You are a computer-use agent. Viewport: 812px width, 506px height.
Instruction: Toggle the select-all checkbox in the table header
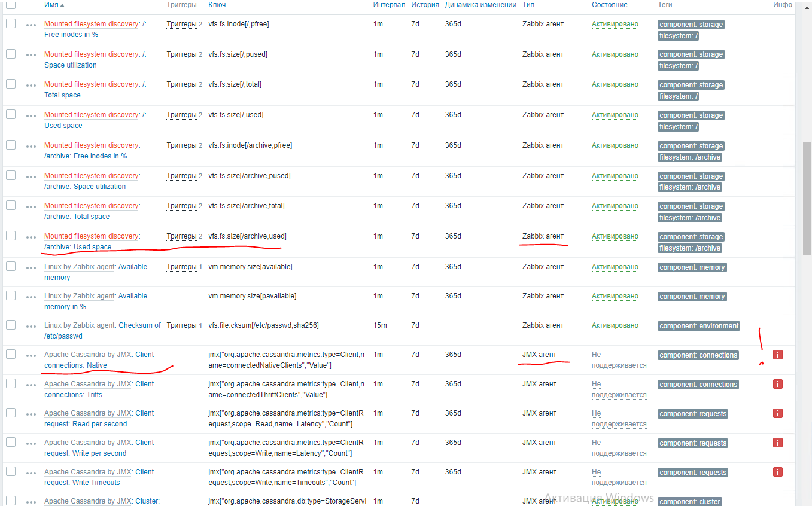(x=11, y=5)
